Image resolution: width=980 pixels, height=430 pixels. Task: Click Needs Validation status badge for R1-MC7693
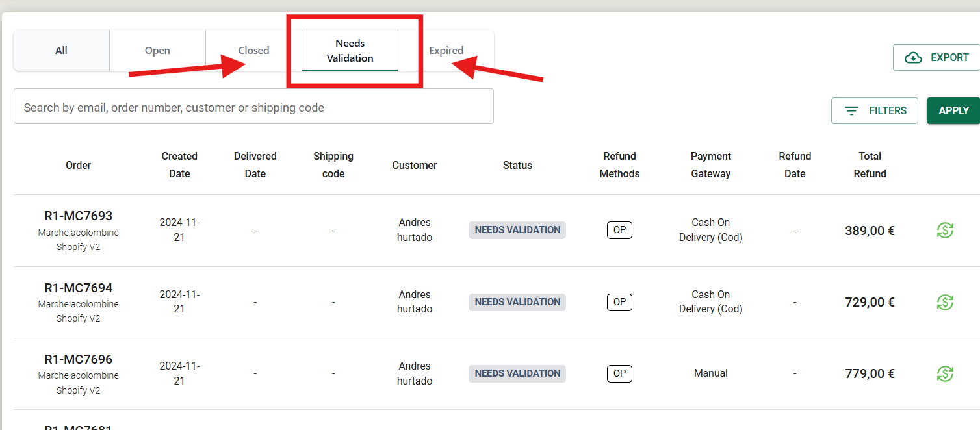tap(517, 230)
